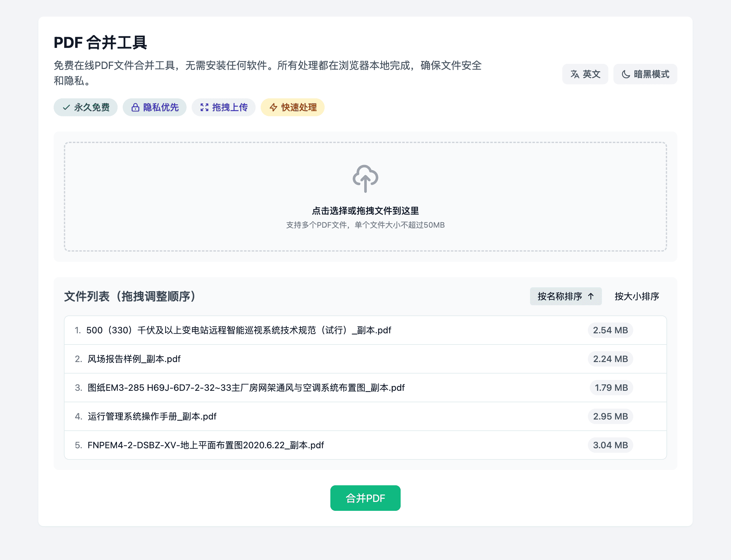Click the ascending arrow on 按名称排序

591,296
